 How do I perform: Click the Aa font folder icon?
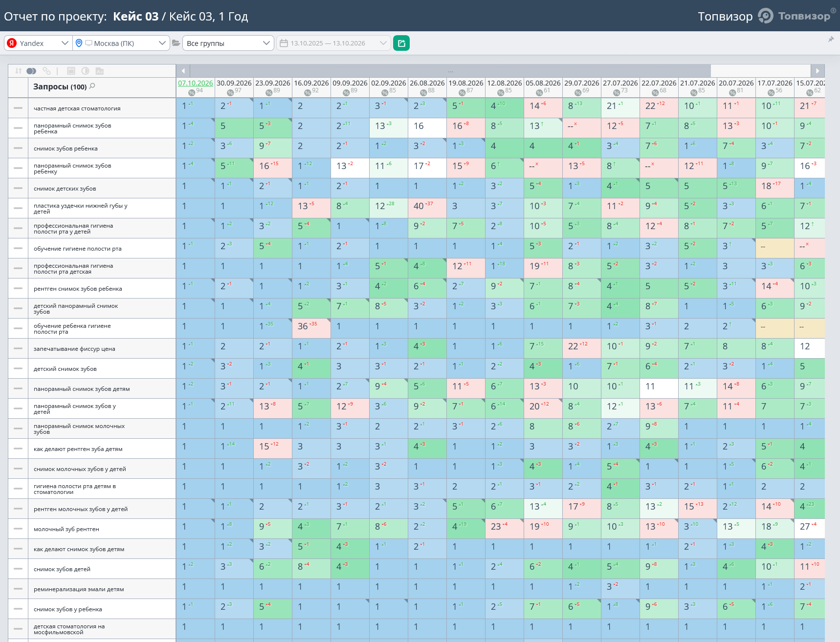click(99, 71)
